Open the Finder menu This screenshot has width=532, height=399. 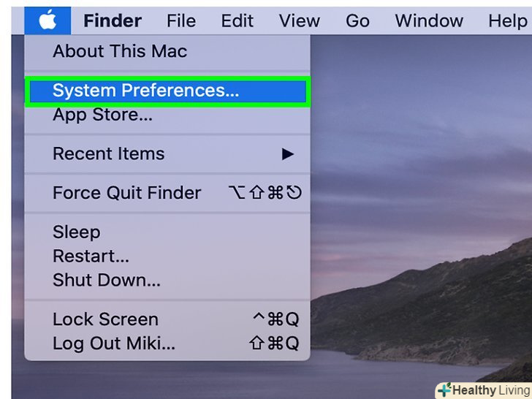(112, 20)
